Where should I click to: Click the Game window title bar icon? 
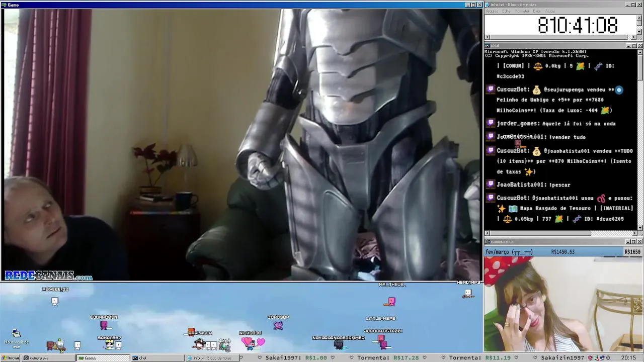[x=4, y=5]
